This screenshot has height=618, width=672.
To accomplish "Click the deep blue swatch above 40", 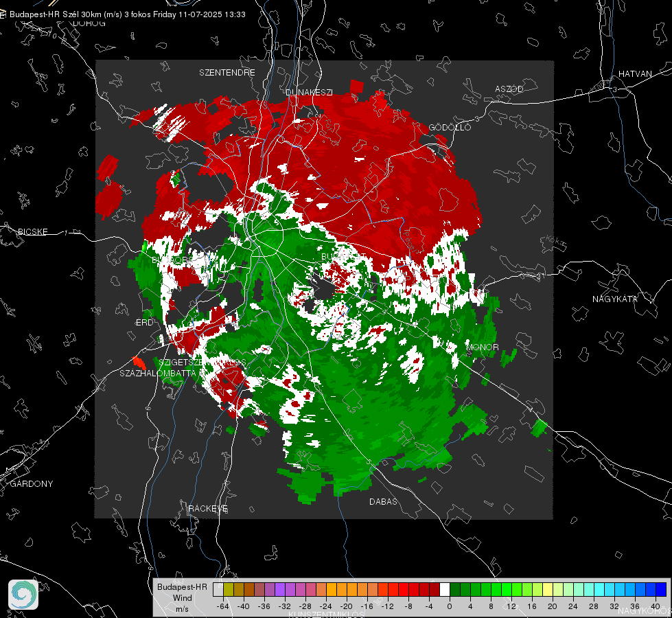I will (661, 590).
